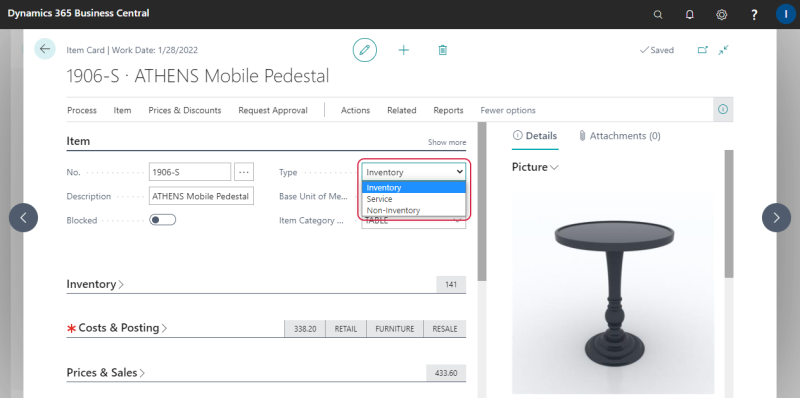This screenshot has width=800, height=398.
Task: Open the notifications bell
Action: tap(689, 14)
